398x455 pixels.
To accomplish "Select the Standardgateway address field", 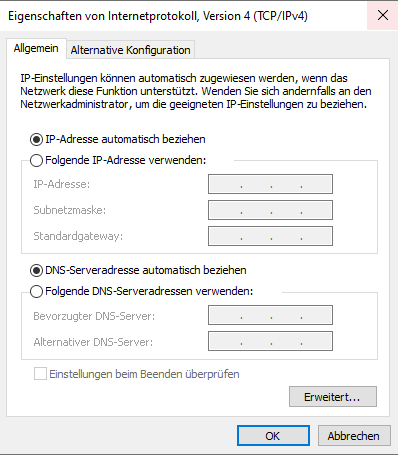I will point(270,236).
